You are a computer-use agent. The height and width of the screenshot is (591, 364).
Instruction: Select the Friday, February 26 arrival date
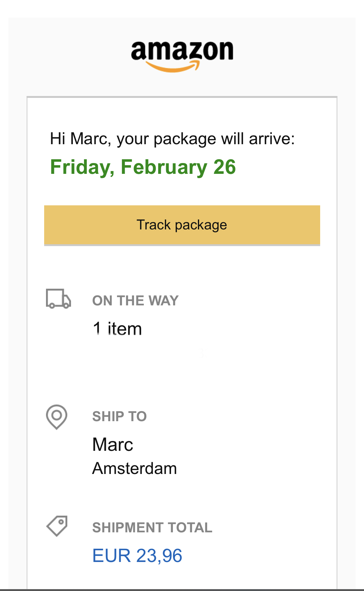(x=143, y=167)
